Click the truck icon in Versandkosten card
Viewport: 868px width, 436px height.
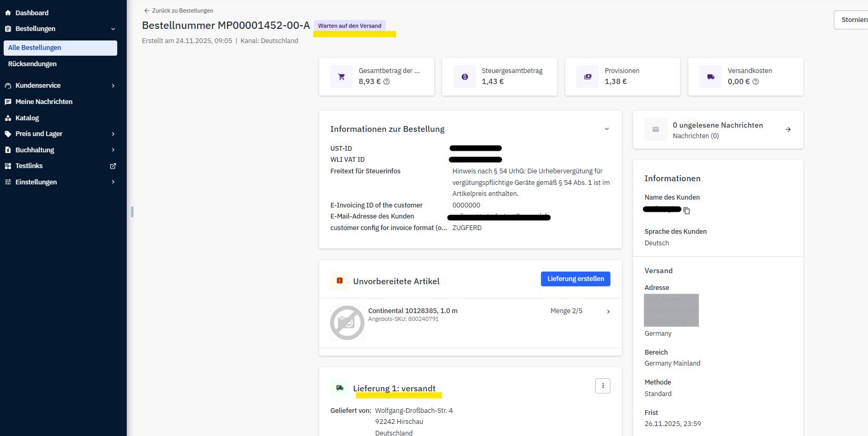tap(710, 77)
